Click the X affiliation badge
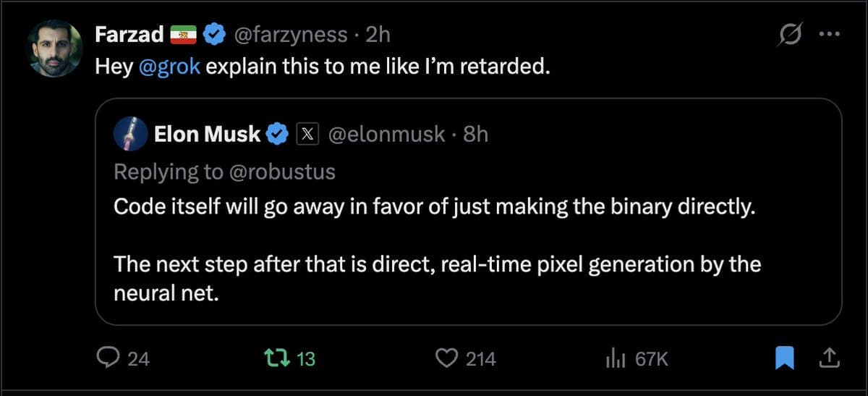The height and width of the screenshot is (396, 868). (307, 134)
